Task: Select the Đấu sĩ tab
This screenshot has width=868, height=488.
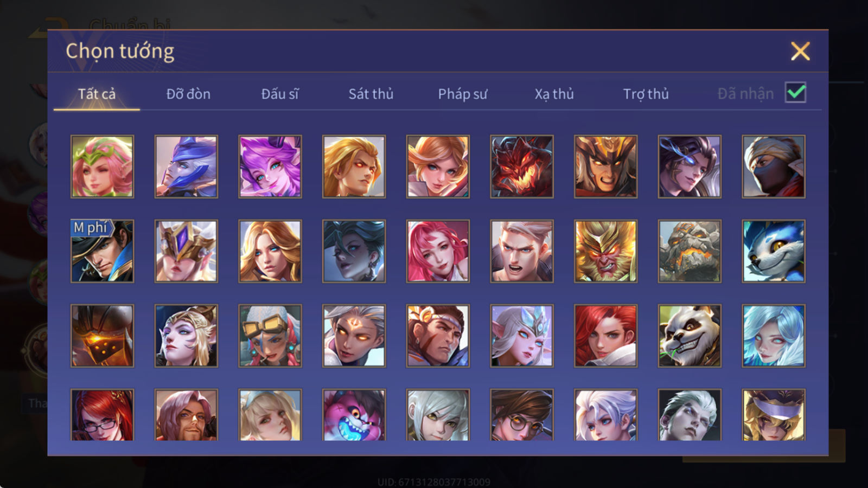Action: [280, 94]
